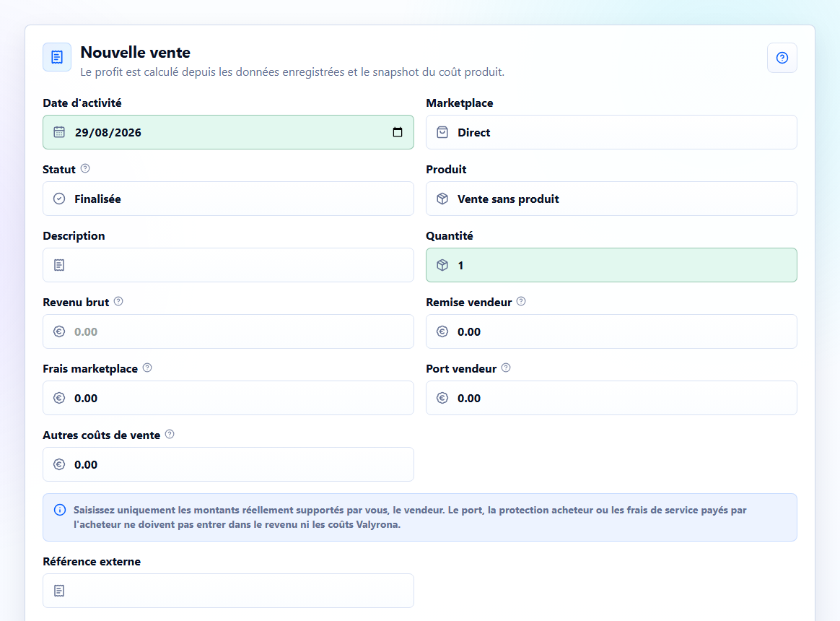Image resolution: width=840 pixels, height=621 pixels.
Task: Click the 'Marketplace' field label
Action: click(460, 103)
